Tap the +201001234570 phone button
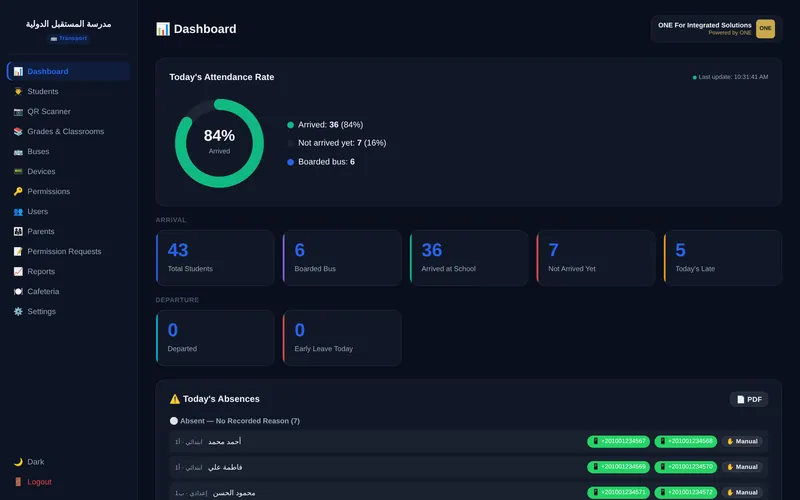The image size is (800, 500). (x=685, y=467)
